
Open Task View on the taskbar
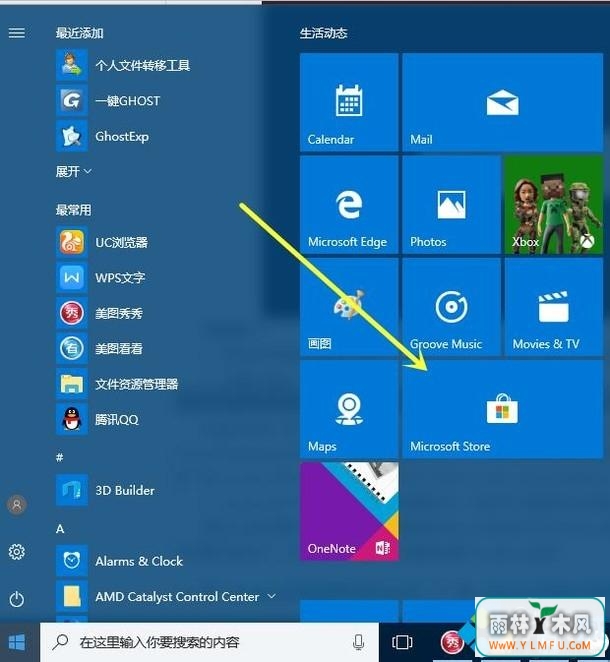[x=402, y=642]
